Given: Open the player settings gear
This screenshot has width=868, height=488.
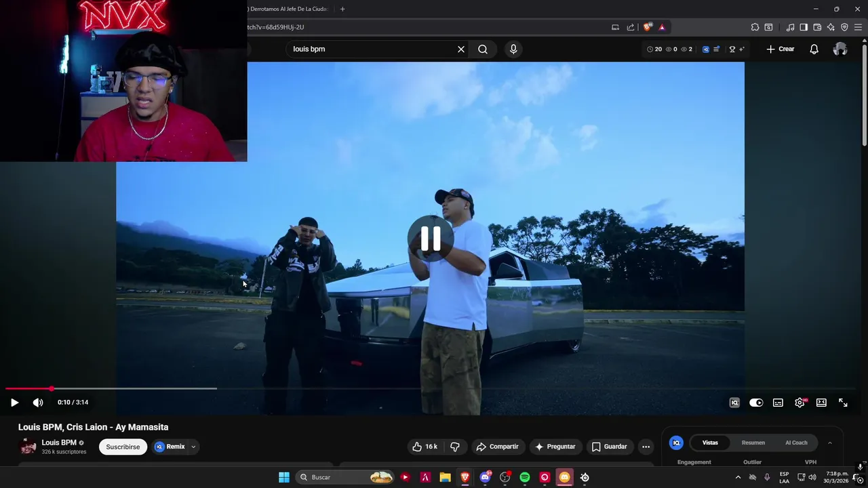Looking at the screenshot, I should (x=800, y=403).
